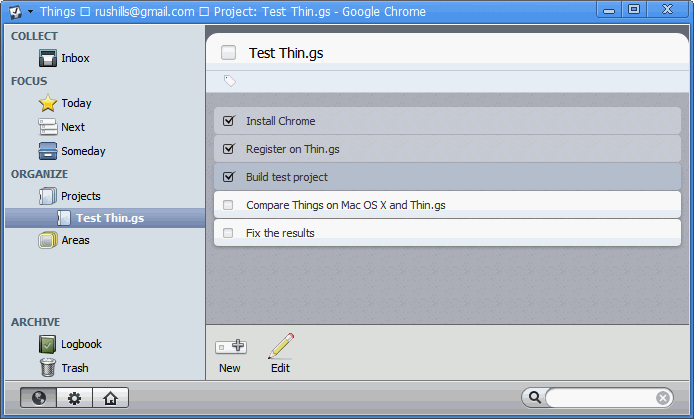Click inside the search field
The width and height of the screenshot is (694, 419).
pyautogui.click(x=601, y=398)
